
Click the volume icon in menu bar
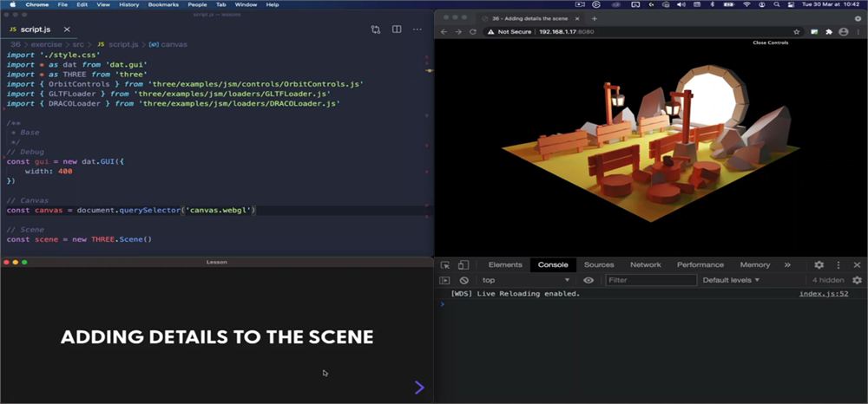681,4
